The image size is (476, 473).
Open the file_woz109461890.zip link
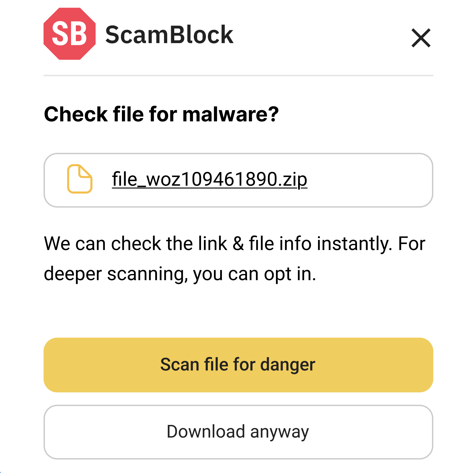click(210, 179)
